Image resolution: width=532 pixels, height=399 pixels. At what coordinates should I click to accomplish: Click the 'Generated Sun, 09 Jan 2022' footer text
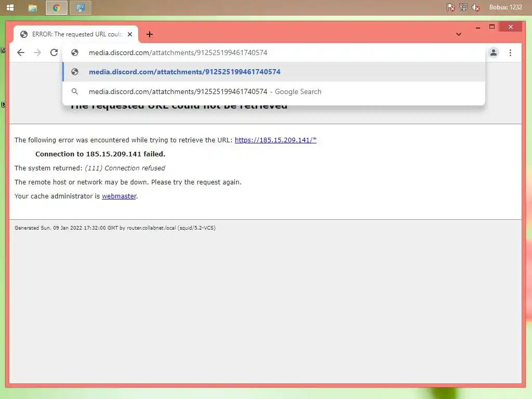pyautogui.click(x=115, y=228)
